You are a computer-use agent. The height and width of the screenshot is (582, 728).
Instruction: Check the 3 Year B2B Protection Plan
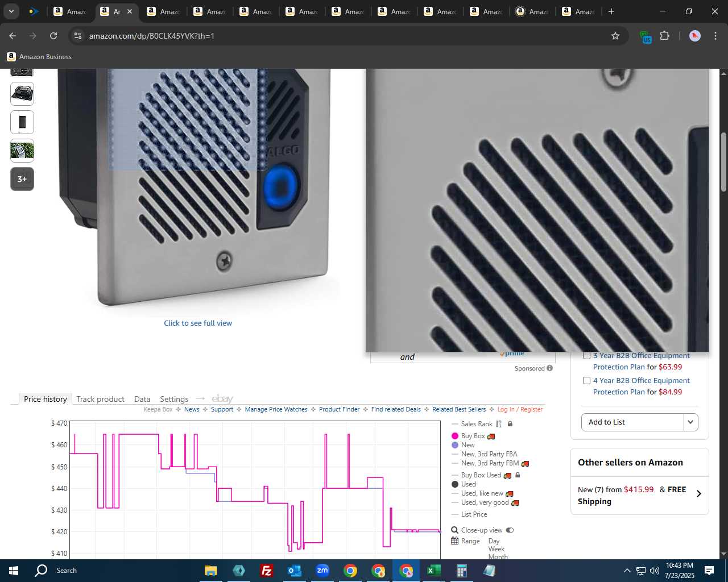(x=586, y=356)
